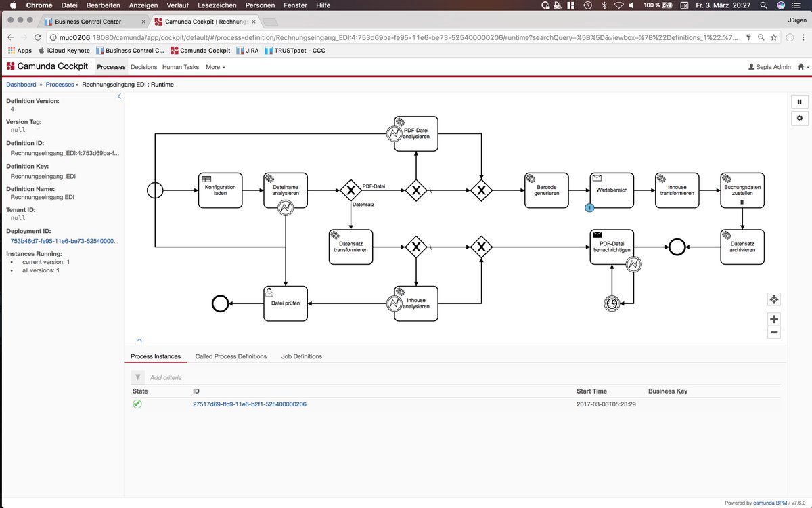
Task: Select the Barcode generieren task
Action: (547, 190)
